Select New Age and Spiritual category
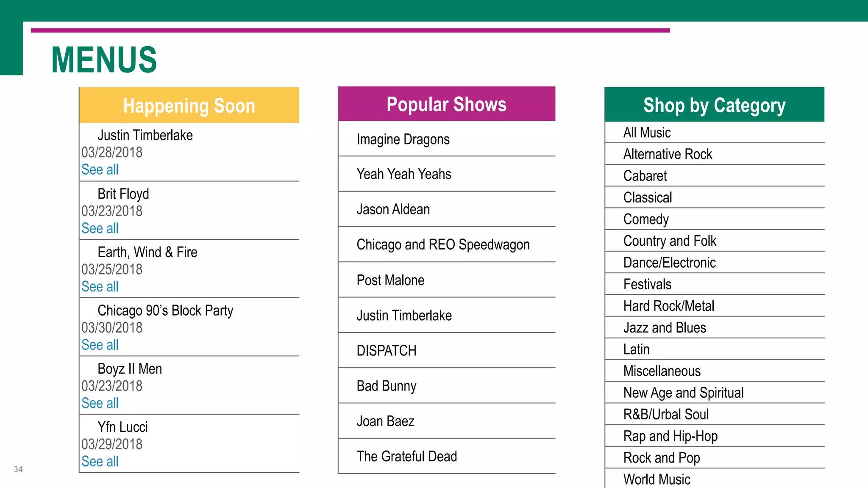 tap(715, 393)
